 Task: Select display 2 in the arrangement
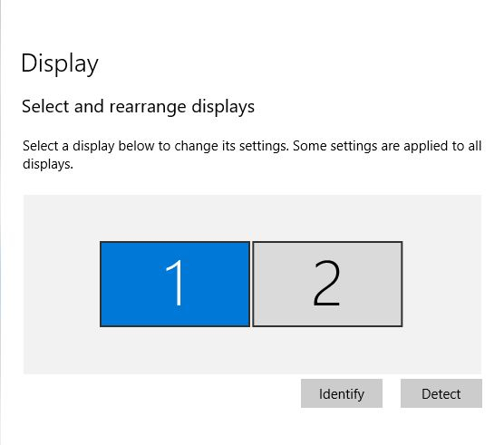click(x=327, y=284)
